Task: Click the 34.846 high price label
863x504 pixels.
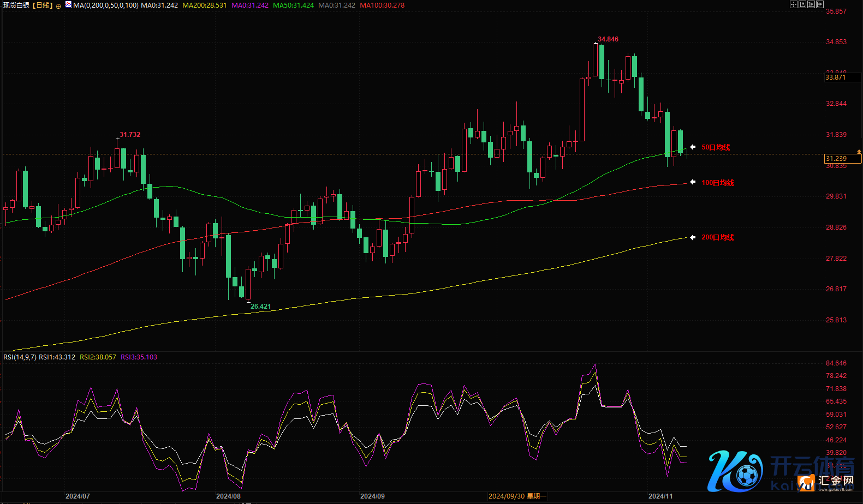Action: [608, 39]
